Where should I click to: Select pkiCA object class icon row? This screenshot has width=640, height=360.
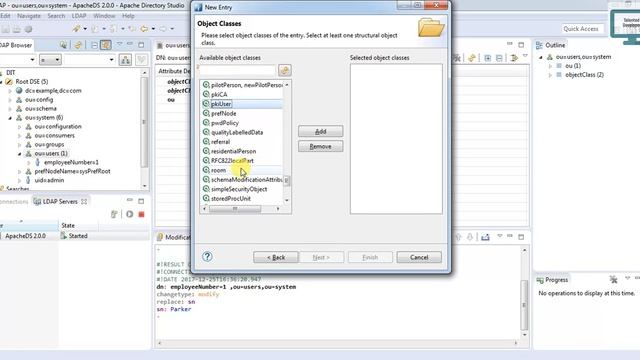tap(242, 94)
